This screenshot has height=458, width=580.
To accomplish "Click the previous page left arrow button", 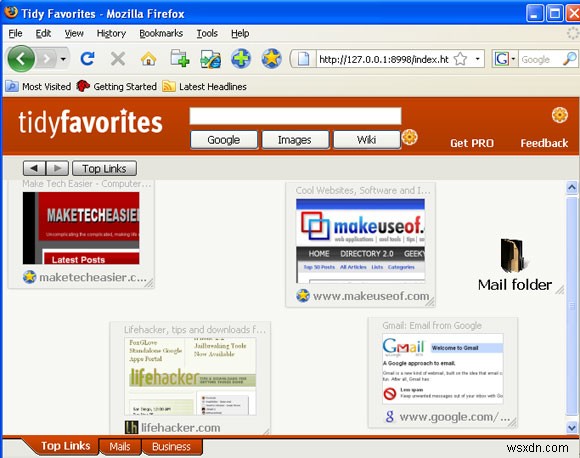I will 34,168.
